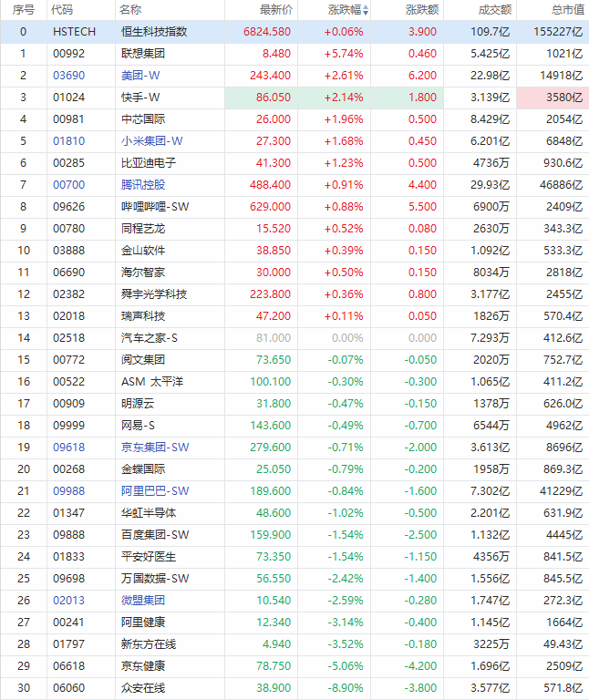Sort by 最新价 column header
This screenshot has height=700, width=589.
pos(276,10)
